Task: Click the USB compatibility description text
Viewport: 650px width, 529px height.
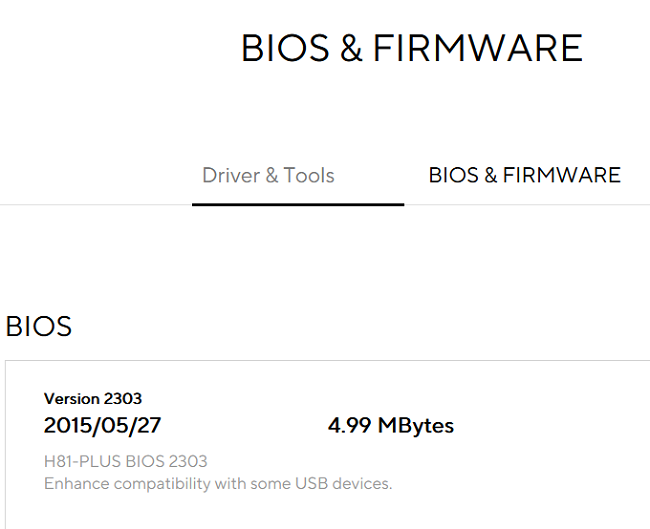Action: coord(218,484)
